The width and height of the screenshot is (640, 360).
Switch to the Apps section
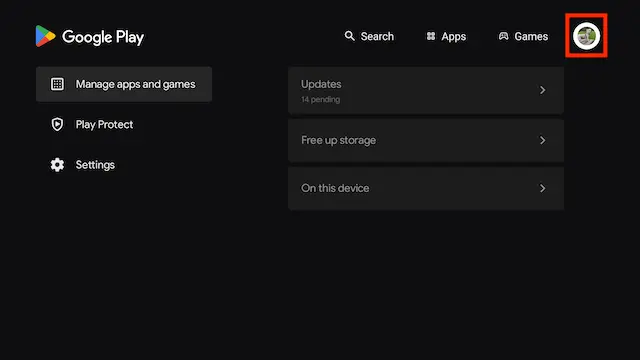coord(446,36)
